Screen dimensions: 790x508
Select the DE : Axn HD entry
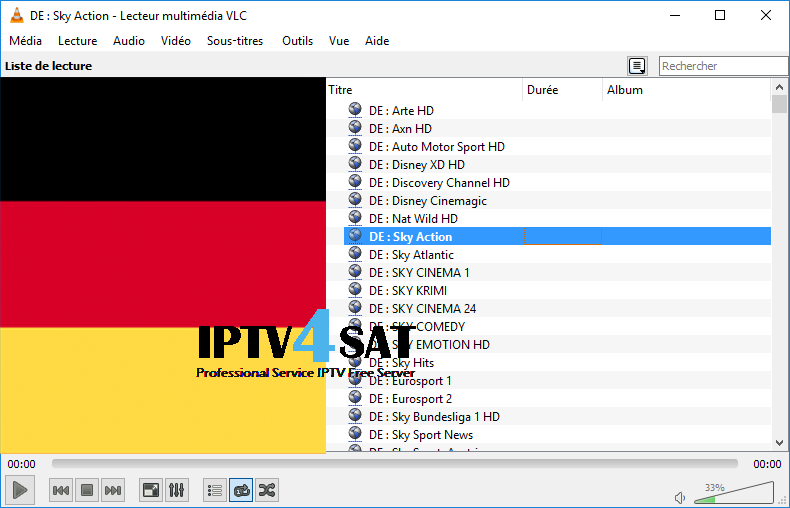[557, 129]
